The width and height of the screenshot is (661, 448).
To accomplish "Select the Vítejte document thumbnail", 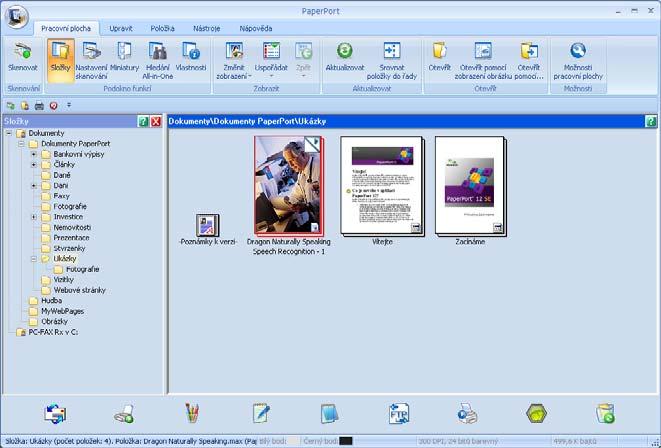I will (x=382, y=185).
